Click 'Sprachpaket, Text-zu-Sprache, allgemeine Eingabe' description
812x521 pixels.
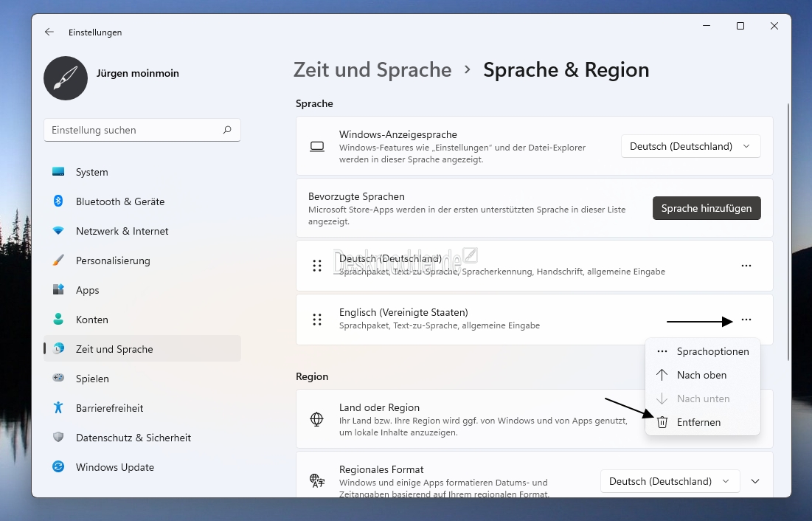coord(440,325)
